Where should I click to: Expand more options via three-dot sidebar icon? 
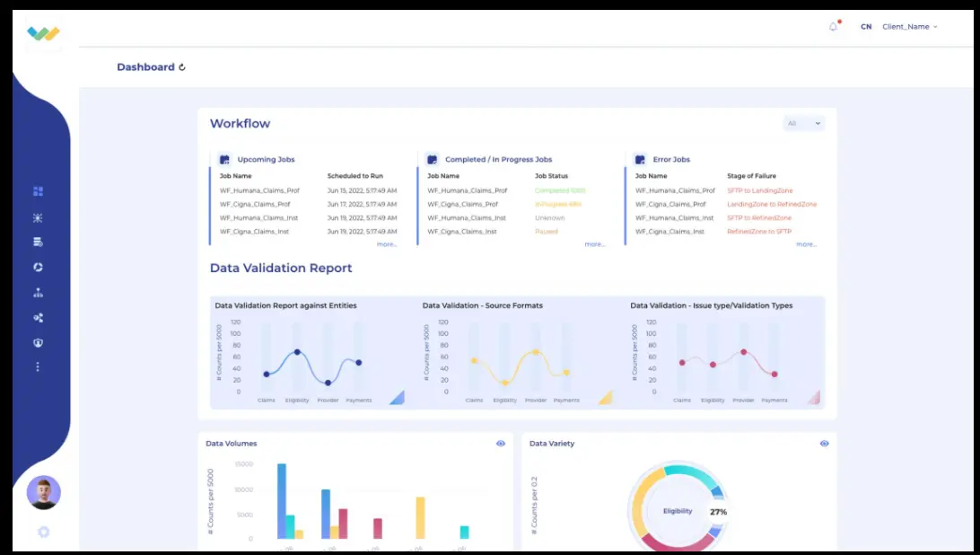tap(38, 366)
